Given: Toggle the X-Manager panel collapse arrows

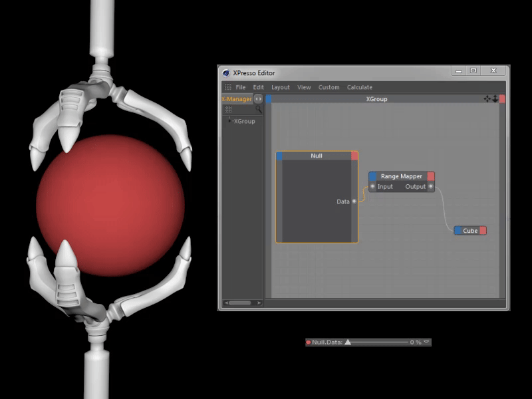Looking at the screenshot, I should tap(259, 99).
